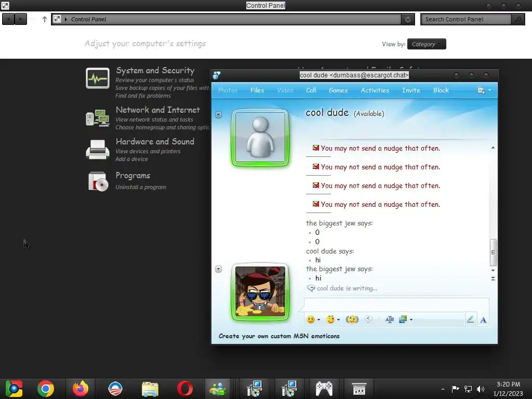
Task: Open the Programs disc icon
Action: [x=98, y=181]
